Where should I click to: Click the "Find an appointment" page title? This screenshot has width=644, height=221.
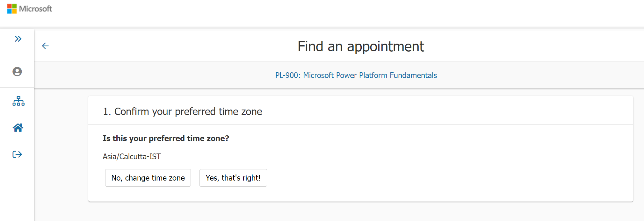(x=361, y=46)
